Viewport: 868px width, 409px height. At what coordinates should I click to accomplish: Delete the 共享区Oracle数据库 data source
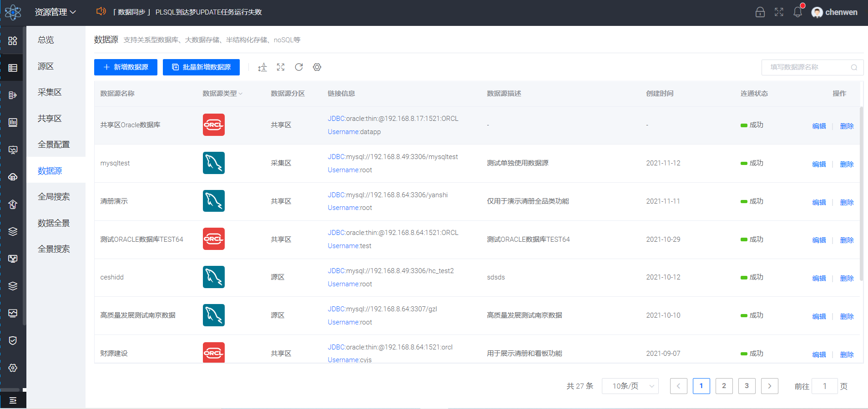click(x=847, y=126)
